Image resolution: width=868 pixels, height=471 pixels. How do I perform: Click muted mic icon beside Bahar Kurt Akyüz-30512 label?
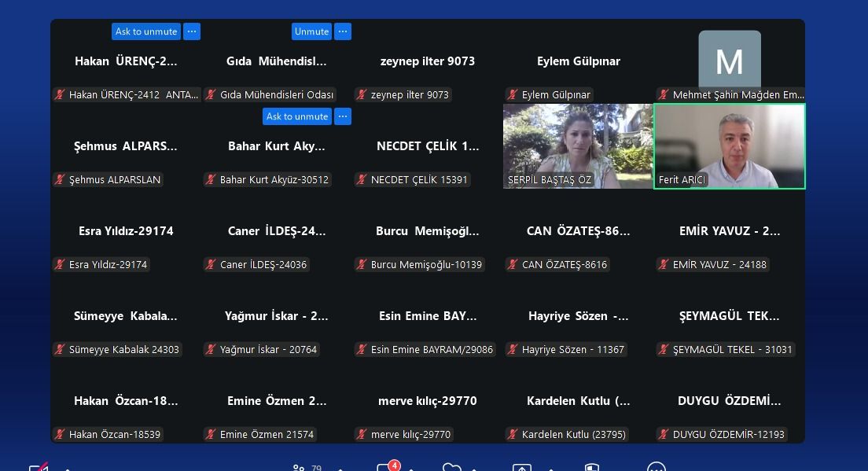pos(211,179)
